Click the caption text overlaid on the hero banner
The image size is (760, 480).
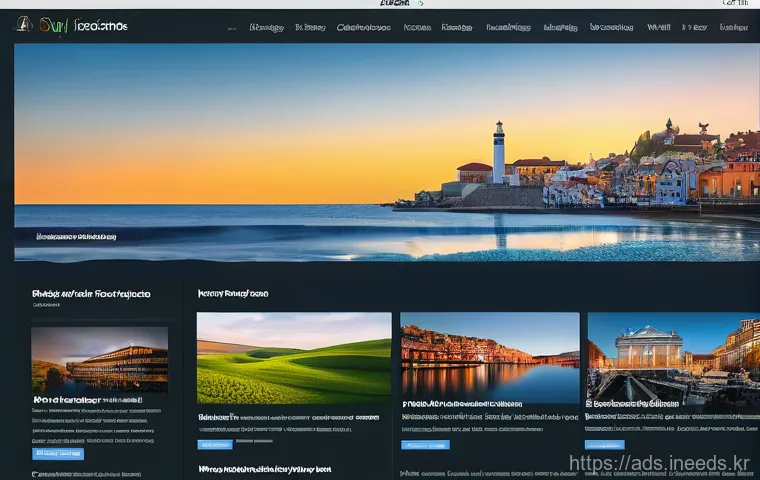(76, 237)
